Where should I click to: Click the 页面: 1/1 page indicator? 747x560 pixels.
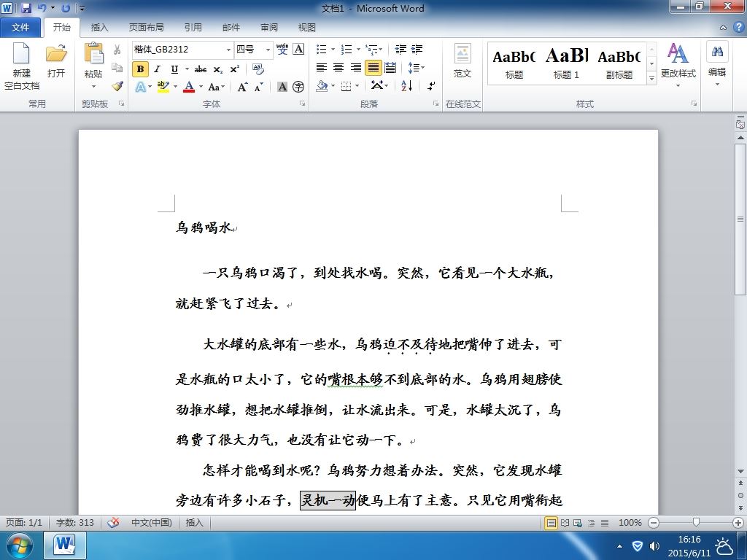pyautogui.click(x=24, y=523)
